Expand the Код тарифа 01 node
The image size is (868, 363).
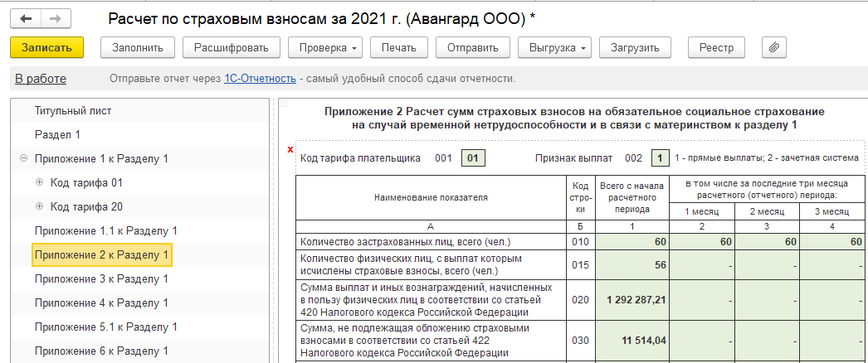click(39, 182)
